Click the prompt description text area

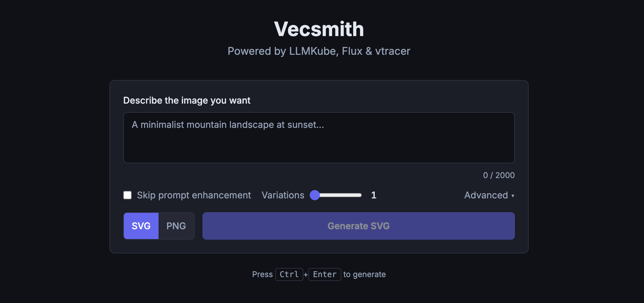pos(319,138)
